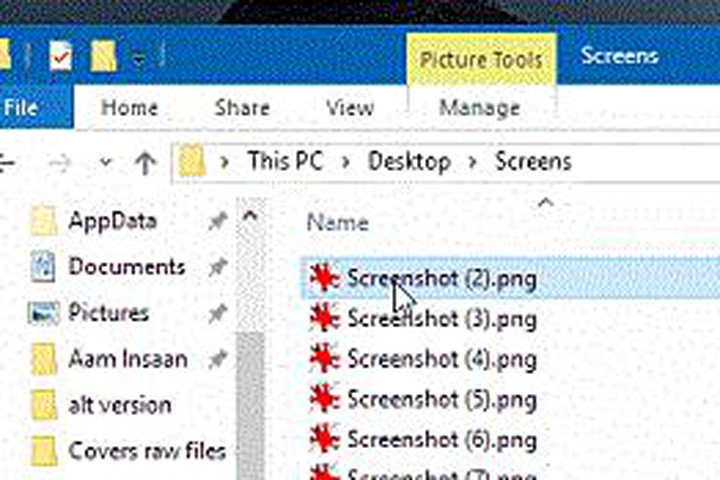This screenshot has width=720, height=480.
Task: Open Pictures in Quick access
Action: 108,313
